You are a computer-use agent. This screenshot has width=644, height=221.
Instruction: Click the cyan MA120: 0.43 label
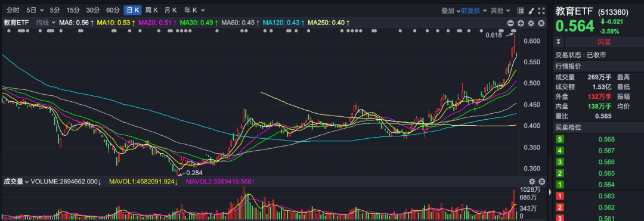coord(284,23)
